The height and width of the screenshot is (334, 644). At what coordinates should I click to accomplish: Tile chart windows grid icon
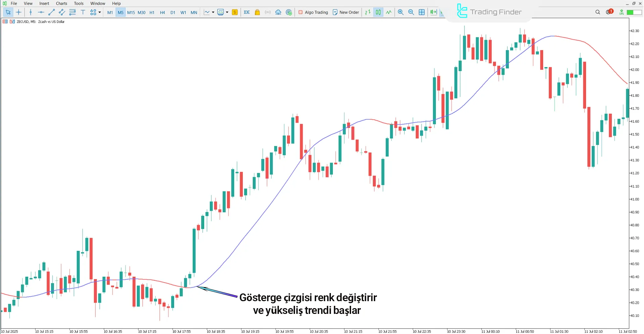(422, 12)
